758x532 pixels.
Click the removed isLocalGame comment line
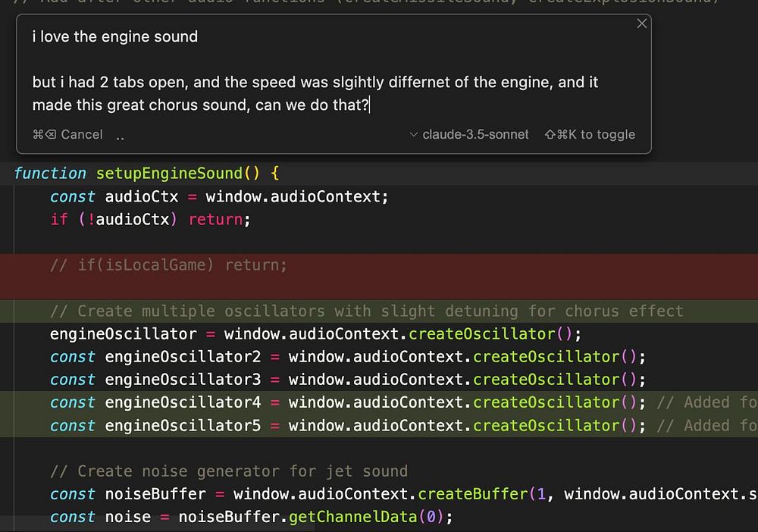(x=168, y=265)
